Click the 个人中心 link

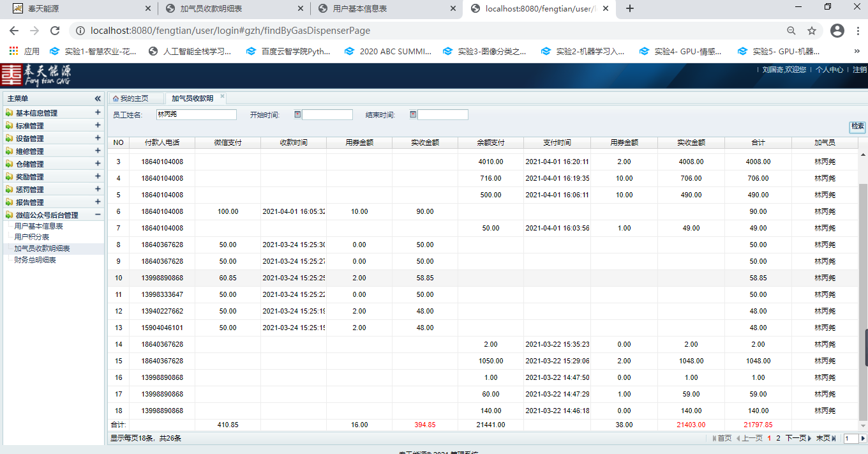pyautogui.click(x=829, y=70)
